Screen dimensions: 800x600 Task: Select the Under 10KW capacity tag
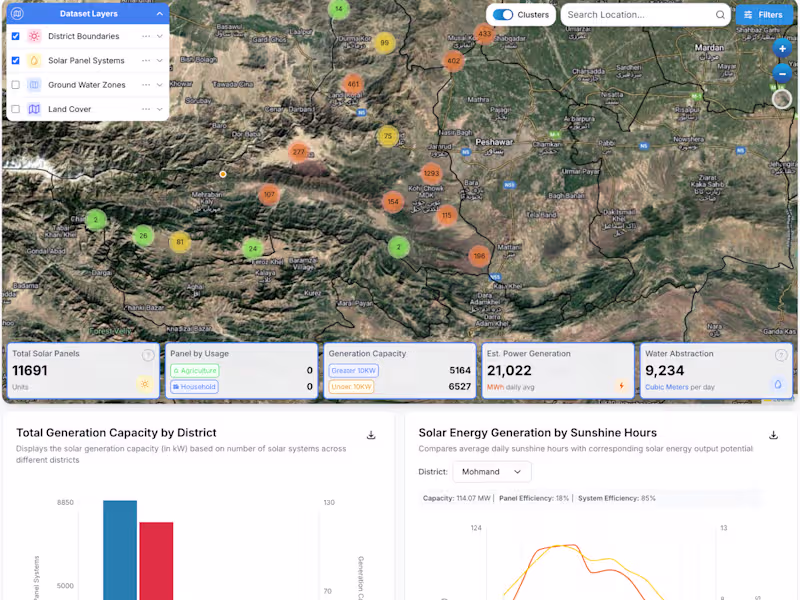click(x=352, y=387)
